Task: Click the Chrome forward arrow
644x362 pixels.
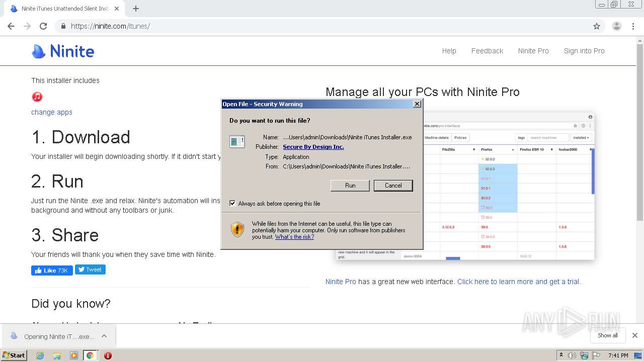Action: click(x=27, y=26)
